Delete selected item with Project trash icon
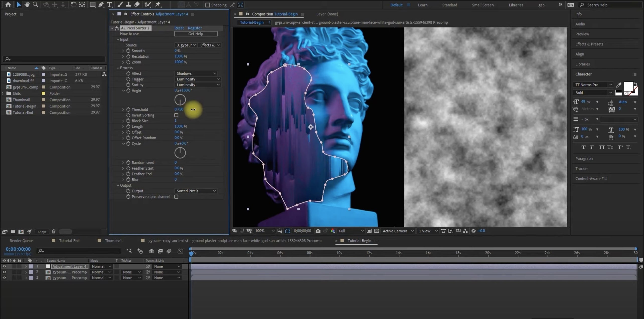 click(x=54, y=232)
